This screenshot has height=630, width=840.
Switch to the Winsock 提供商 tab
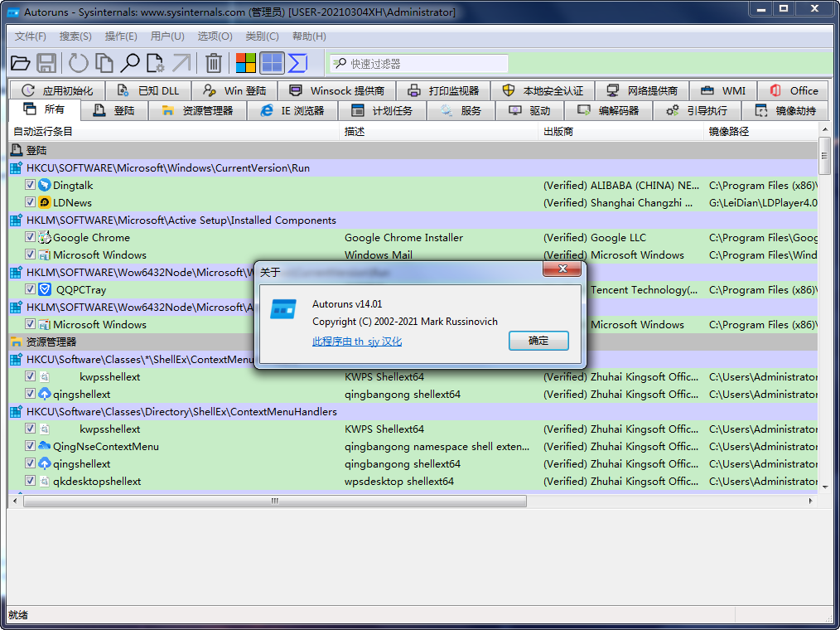coord(337,90)
